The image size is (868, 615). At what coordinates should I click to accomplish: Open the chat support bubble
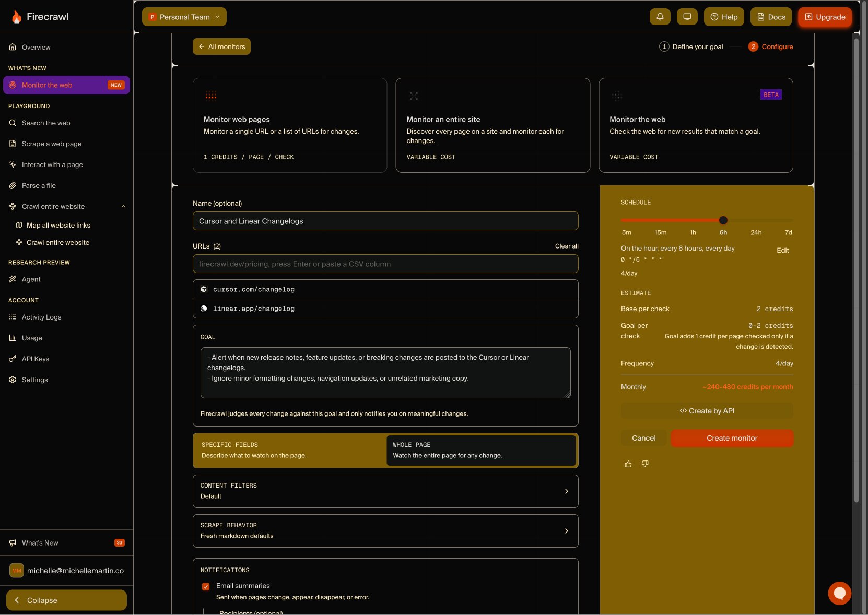[x=840, y=593]
